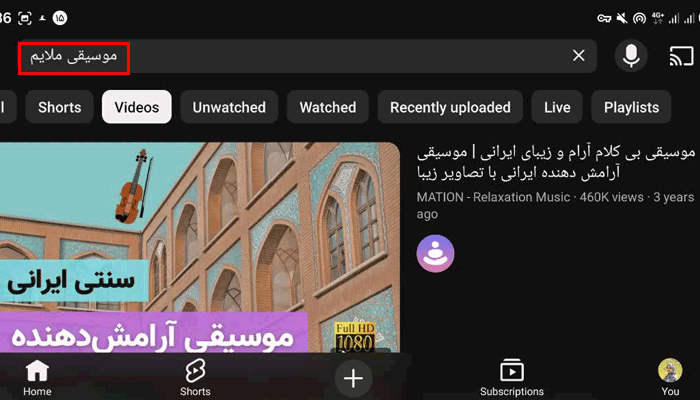
Task: Open Subscriptions in bottom navigation
Action: pos(512,378)
